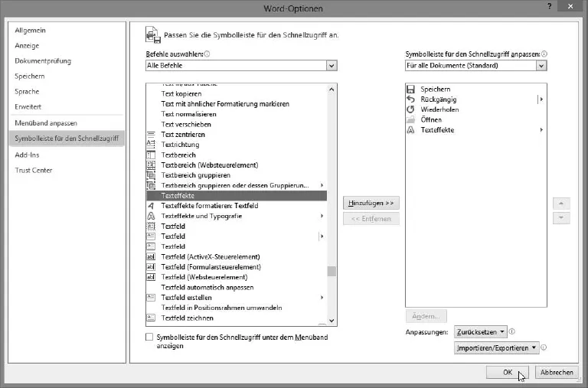The width and height of the screenshot is (588, 388).
Task: Open the Trust Center category
Action: 34,170
